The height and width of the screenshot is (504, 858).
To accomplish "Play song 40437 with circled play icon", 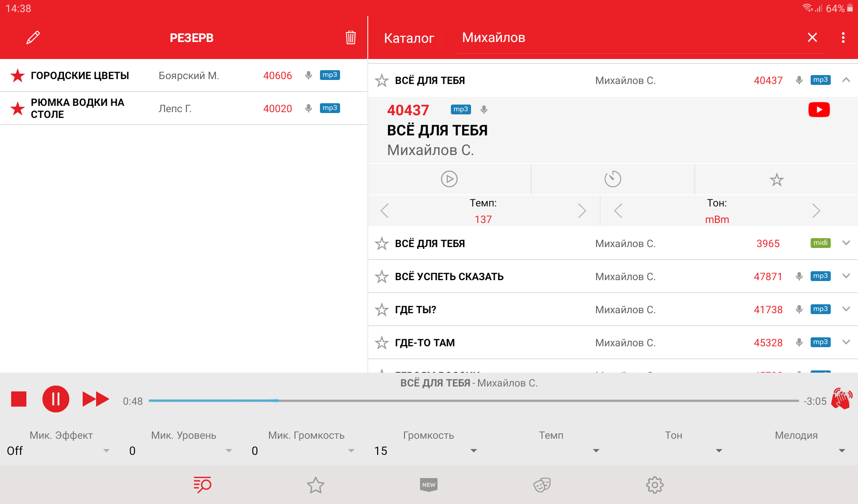I will (449, 179).
